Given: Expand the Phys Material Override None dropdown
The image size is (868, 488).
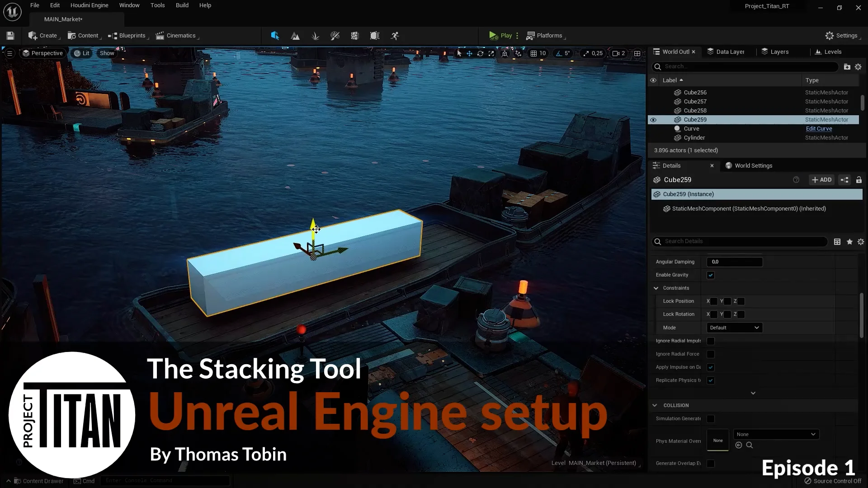Looking at the screenshot, I should (775, 434).
